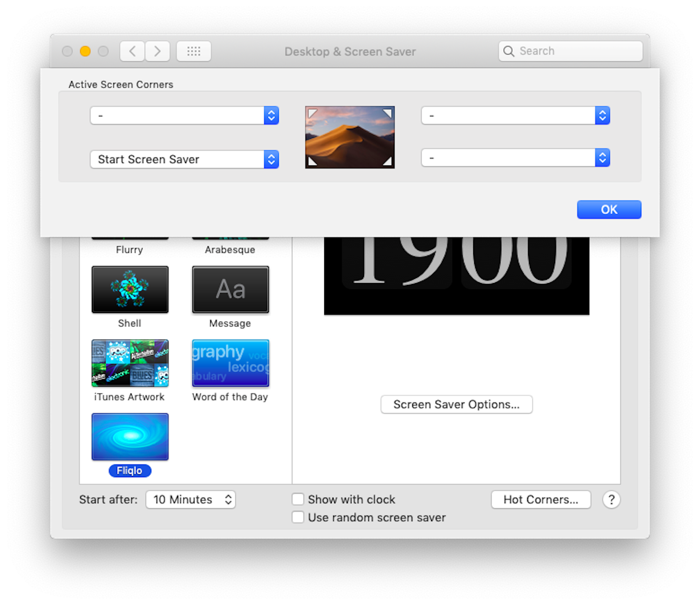This screenshot has width=700, height=605.
Task: Navigate forward using the forward arrow
Action: pyautogui.click(x=157, y=51)
